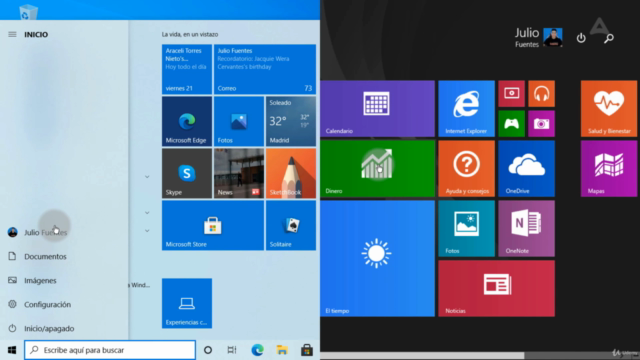Viewport: 640px width, 360px height.
Task: Click the Windows Start button on taskbar
Action: click(x=12, y=350)
